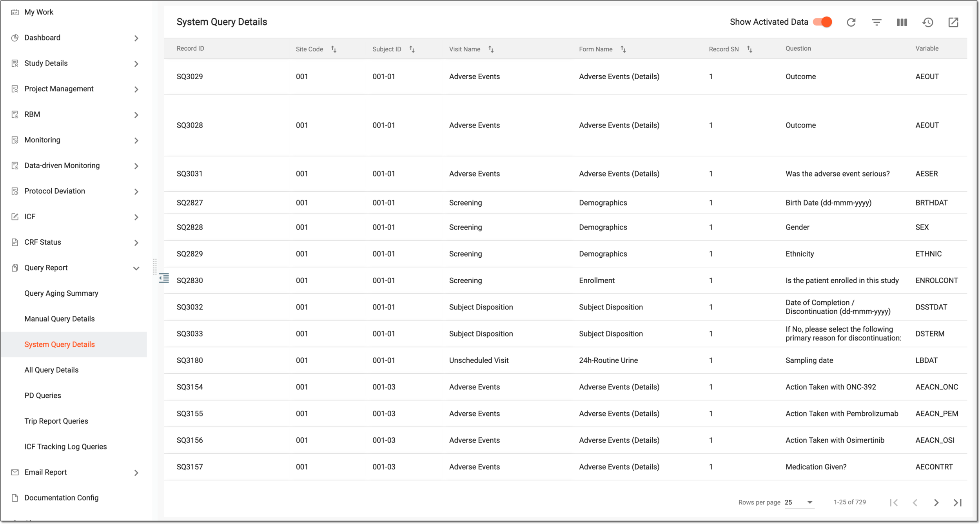Click the AEACN_PEM variable cell
The height and width of the screenshot is (524, 980).
coord(936,413)
